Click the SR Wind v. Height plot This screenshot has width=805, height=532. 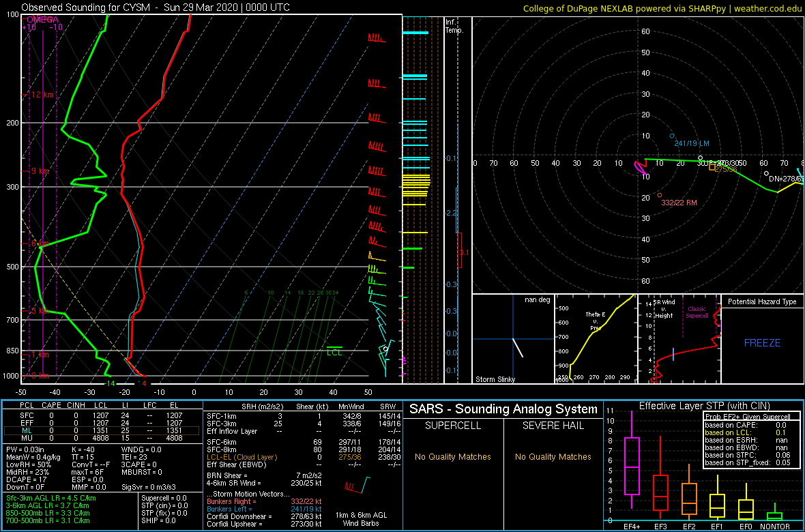tap(679, 338)
